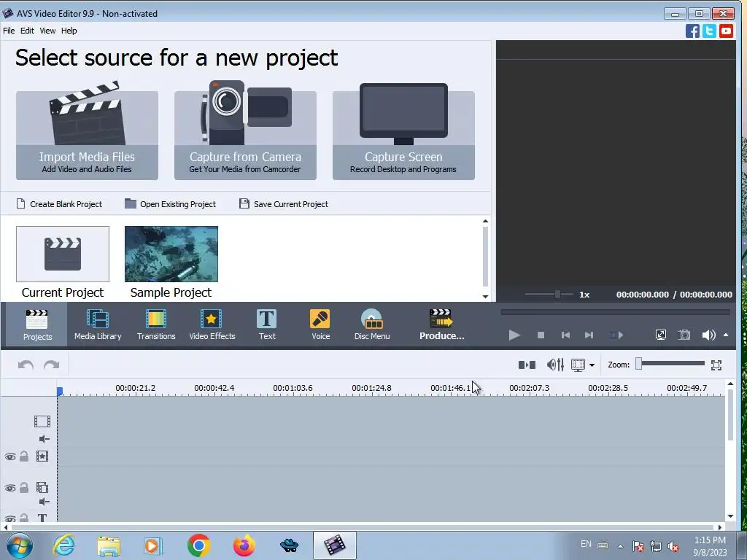
Task: Open the Help menu
Action: [x=69, y=31]
